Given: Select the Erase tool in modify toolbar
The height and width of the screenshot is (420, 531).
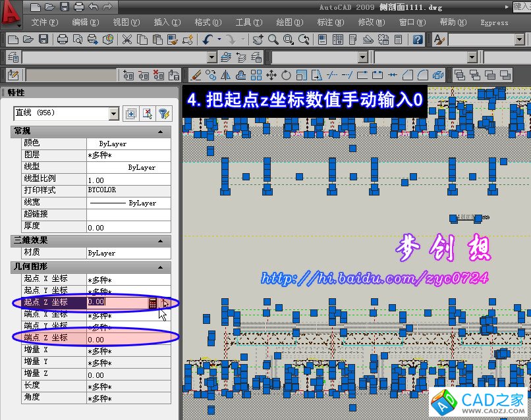Looking at the screenshot, I should 196,74.
